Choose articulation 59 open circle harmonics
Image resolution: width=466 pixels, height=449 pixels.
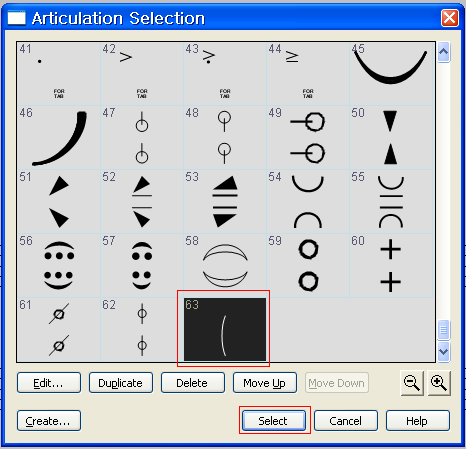pyautogui.click(x=308, y=266)
